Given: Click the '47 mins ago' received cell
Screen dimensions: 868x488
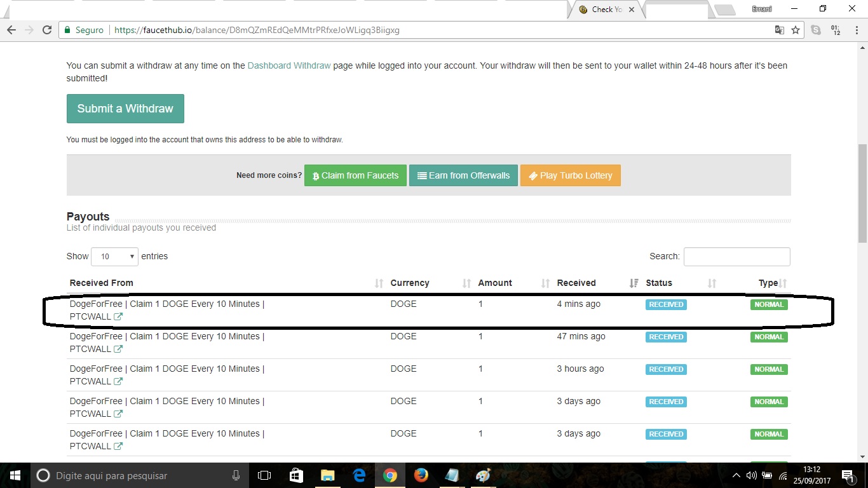Looking at the screenshot, I should 581,336.
